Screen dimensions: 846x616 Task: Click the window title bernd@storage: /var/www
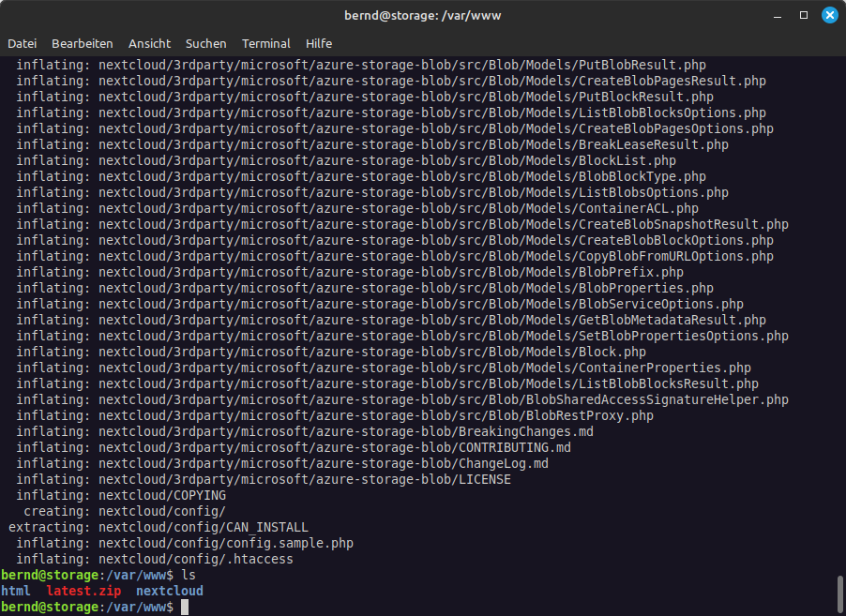(423, 16)
